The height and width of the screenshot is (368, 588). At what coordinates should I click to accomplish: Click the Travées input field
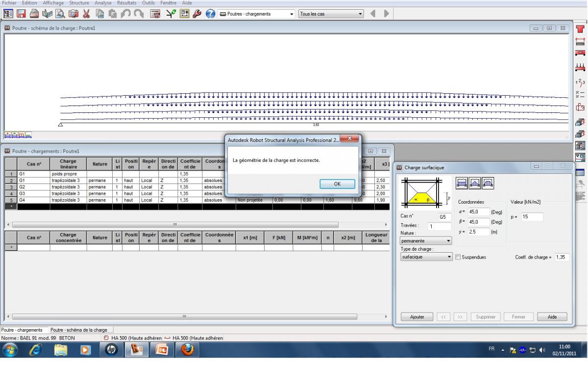pos(440,227)
